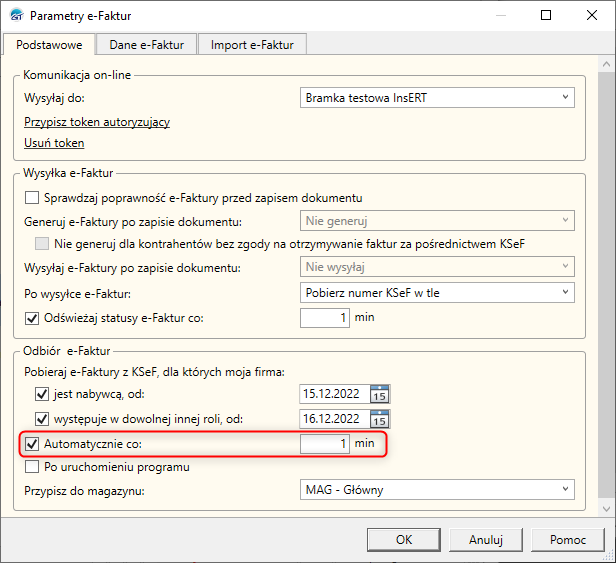Screen dimensions: 616x563
Task: Open help via Pomoc button
Action: [x=568, y=539]
